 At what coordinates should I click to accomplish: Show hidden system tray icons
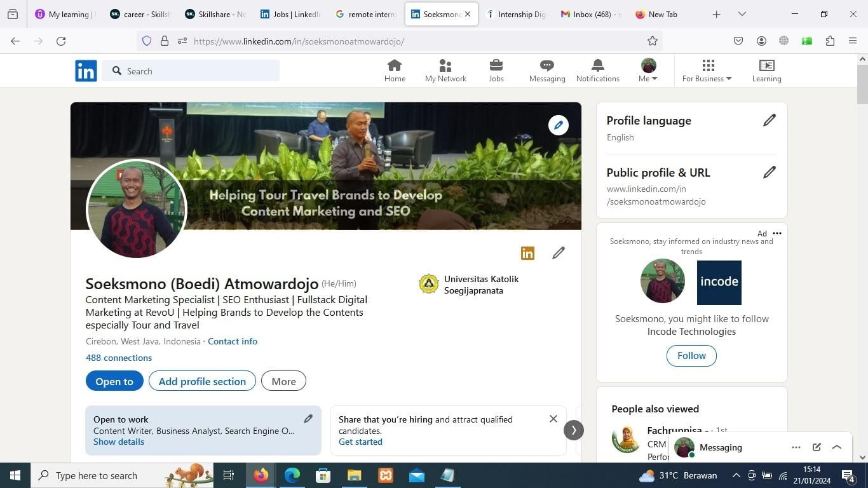736,475
